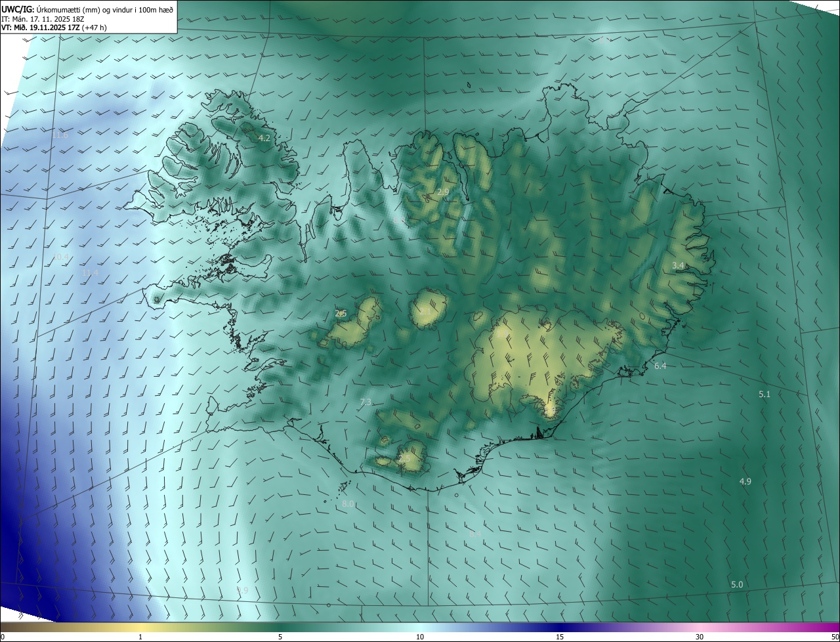The image size is (840, 642).
Task: Click the 4.9 value in the southeast sea
Action: tap(745, 481)
